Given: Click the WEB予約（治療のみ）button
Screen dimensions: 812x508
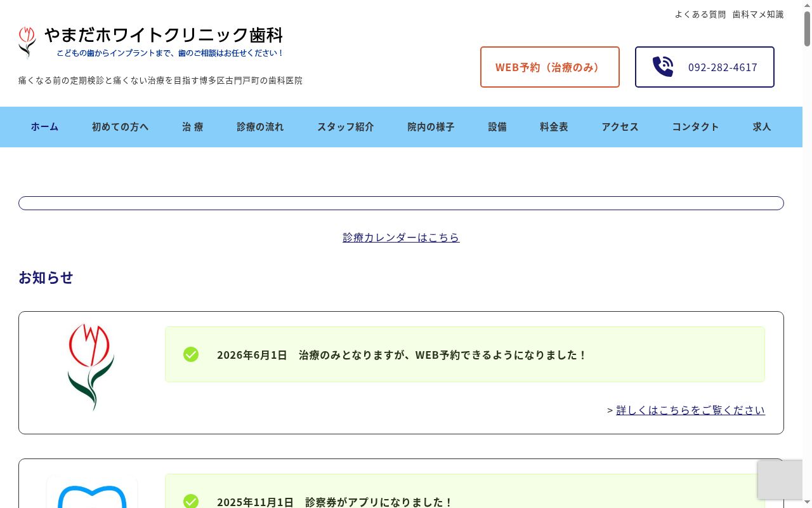Looking at the screenshot, I should 550,67.
